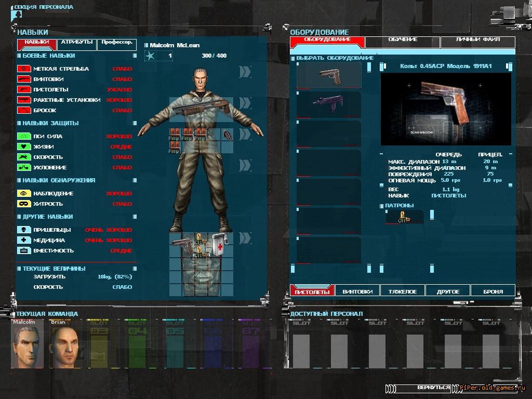The image size is (532, 399).
Task: Click the chevron arrow beside the backpack
Action: pos(245,238)
